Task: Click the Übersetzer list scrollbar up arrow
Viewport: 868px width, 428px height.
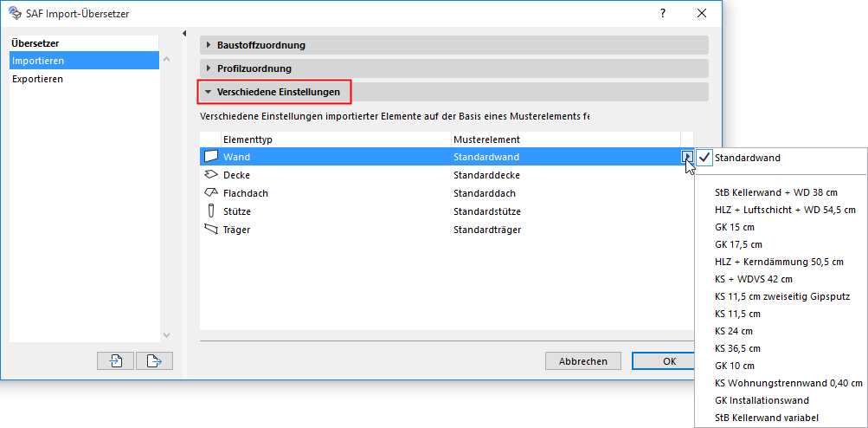Action: [x=167, y=59]
